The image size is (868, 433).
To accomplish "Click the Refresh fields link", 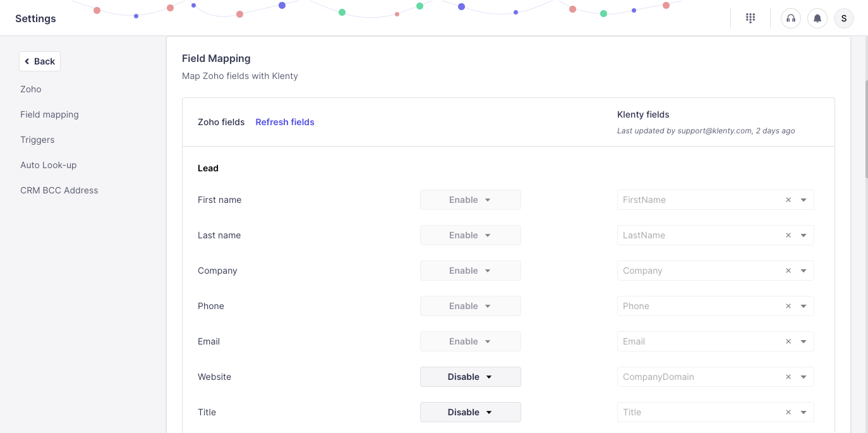I will pyautogui.click(x=285, y=122).
